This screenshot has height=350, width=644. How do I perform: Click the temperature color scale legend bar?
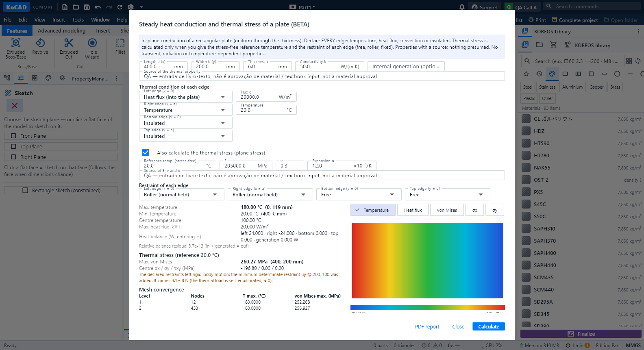428,308
